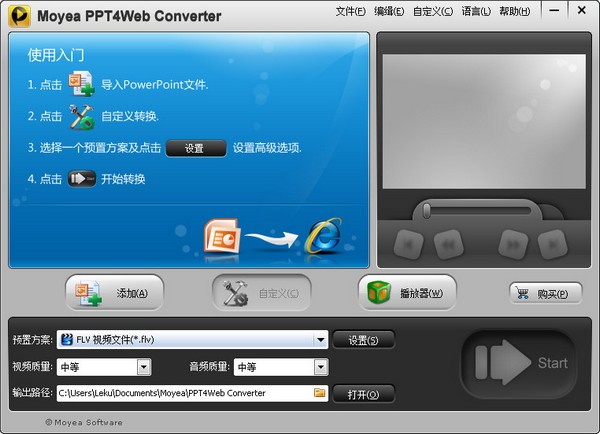Click the big Start conversion button
The width and height of the screenshot is (600, 434).
point(519,362)
